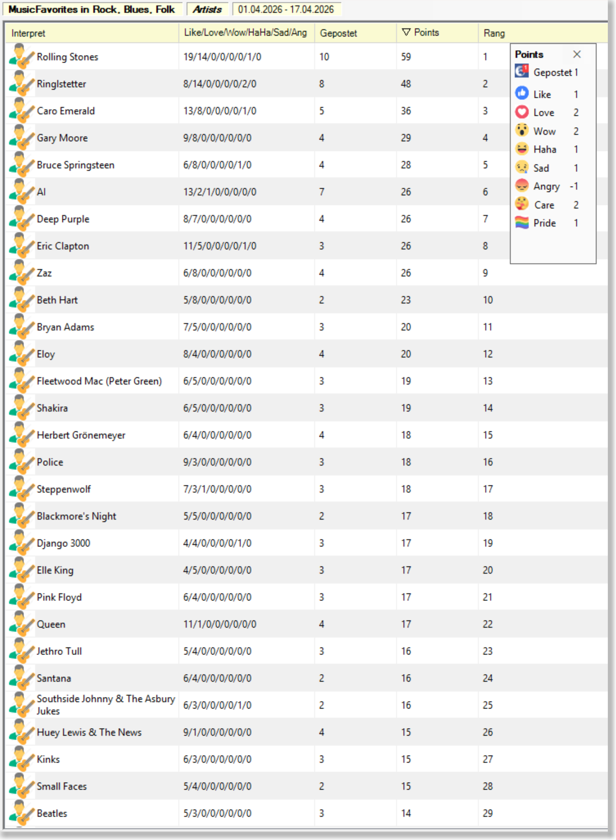
Task: Click the Gepostet icon in Points panel
Action: (522, 72)
